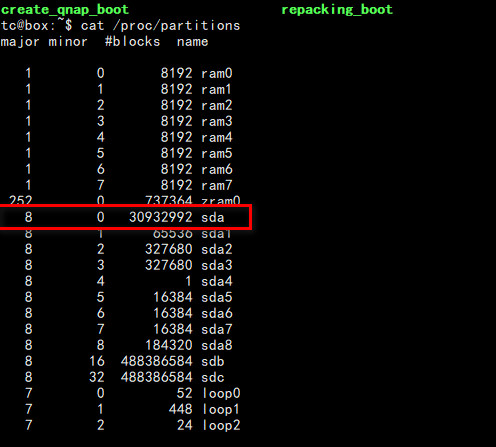Select the create_qnap_boot text
496x447 pixels.
tap(65, 10)
